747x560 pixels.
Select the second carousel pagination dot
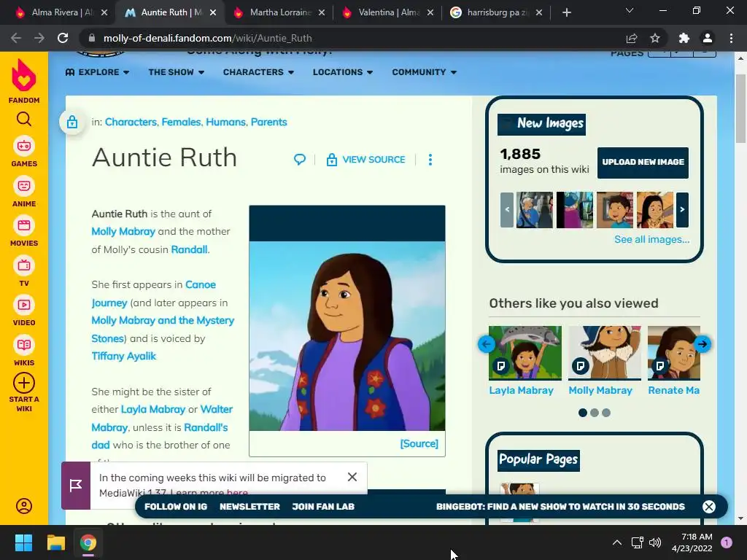(x=594, y=413)
